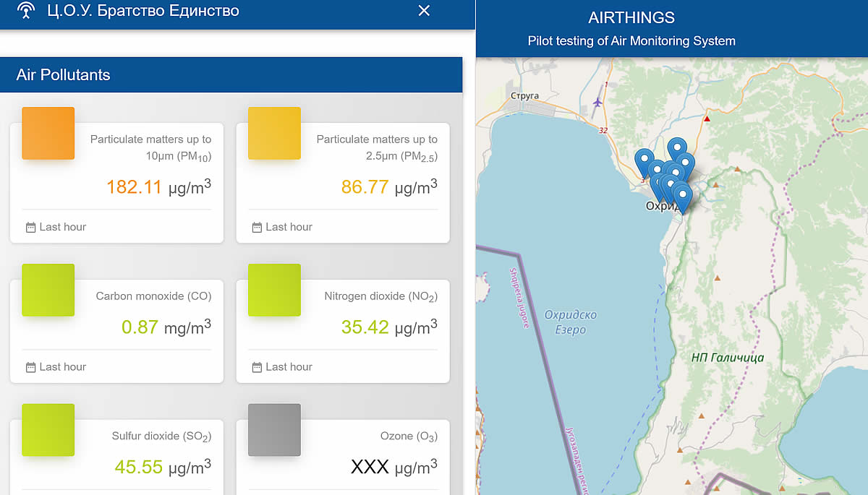This screenshot has width=868, height=495.
Task: Click the НП Галичица park label
Action: point(727,357)
